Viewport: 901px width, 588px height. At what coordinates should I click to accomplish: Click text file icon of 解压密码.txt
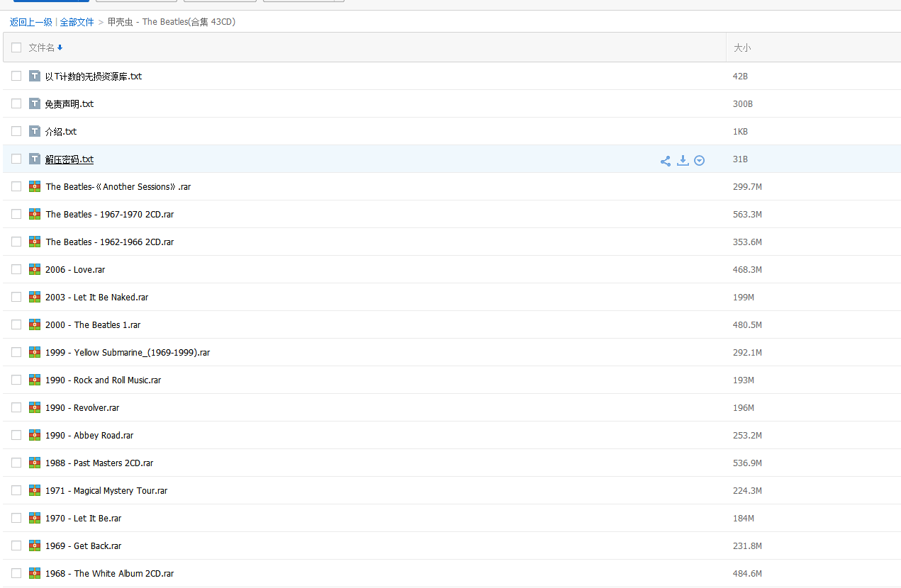tap(35, 159)
